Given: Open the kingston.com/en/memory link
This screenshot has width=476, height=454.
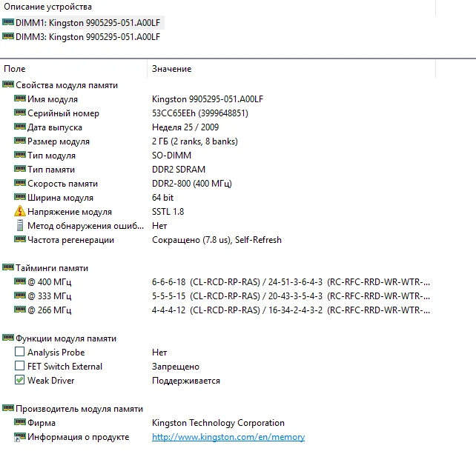Looking at the screenshot, I should point(228,437).
